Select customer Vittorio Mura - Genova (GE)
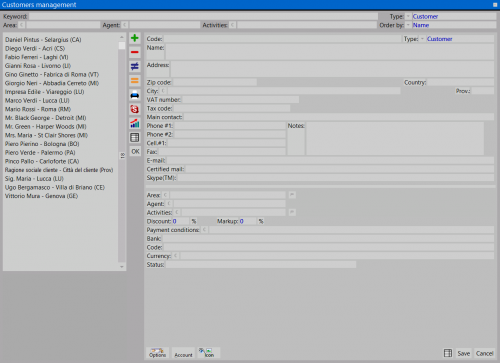 pos(41,196)
